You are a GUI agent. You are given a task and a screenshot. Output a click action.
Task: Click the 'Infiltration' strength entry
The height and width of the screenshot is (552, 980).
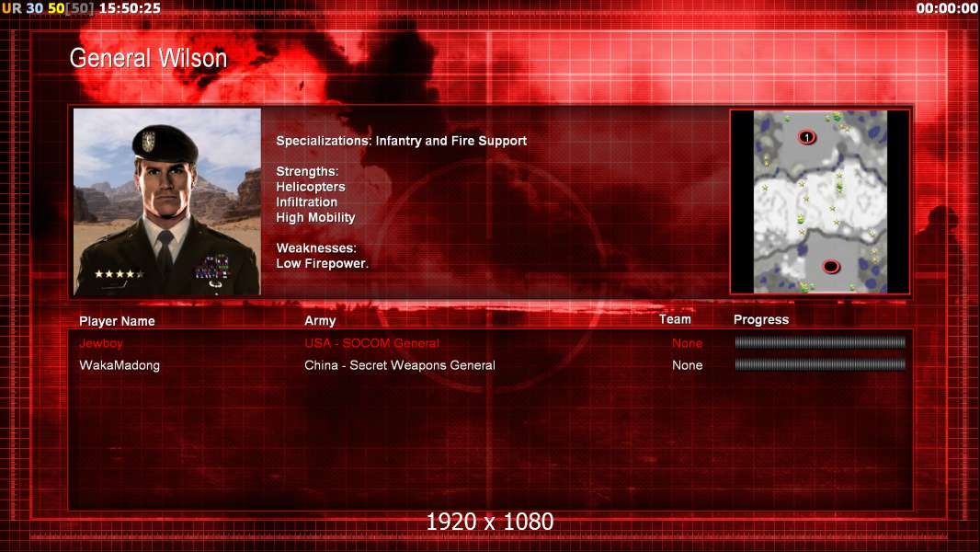307,201
